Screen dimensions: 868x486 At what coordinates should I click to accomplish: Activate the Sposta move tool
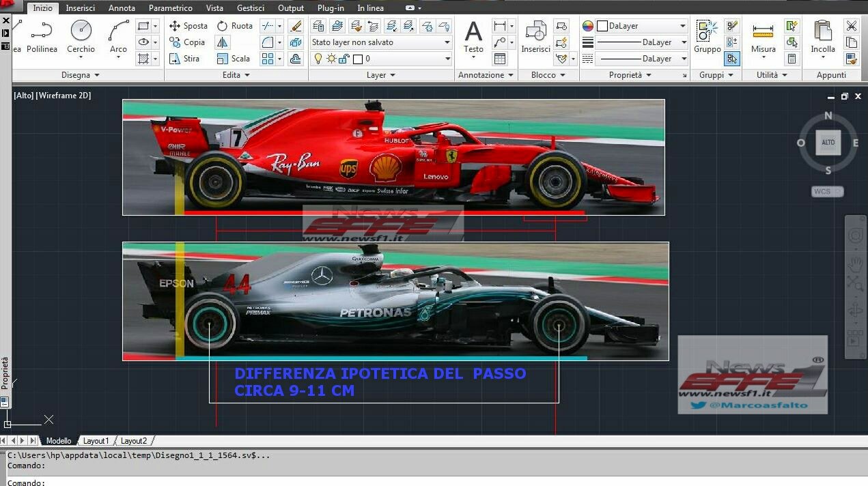click(x=188, y=26)
